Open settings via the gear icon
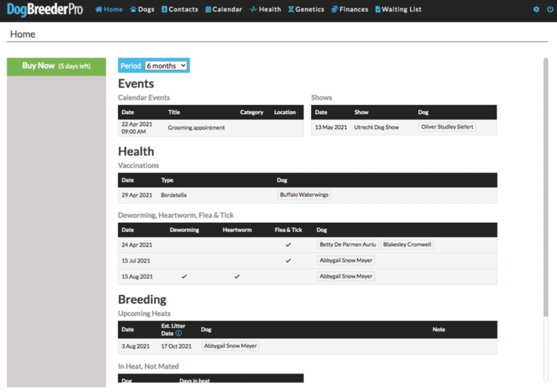Viewport: 557px width, 392px height. (536, 9)
